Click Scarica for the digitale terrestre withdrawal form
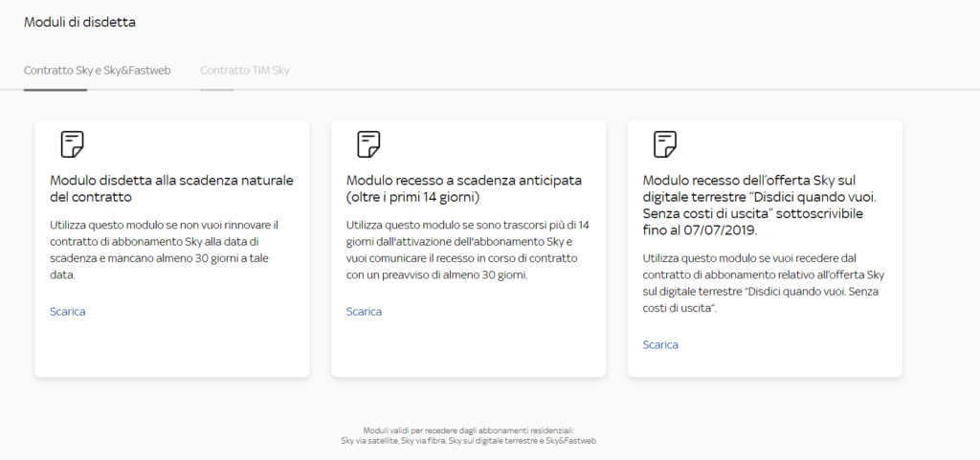Image resolution: width=980 pixels, height=460 pixels. point(660,344)
